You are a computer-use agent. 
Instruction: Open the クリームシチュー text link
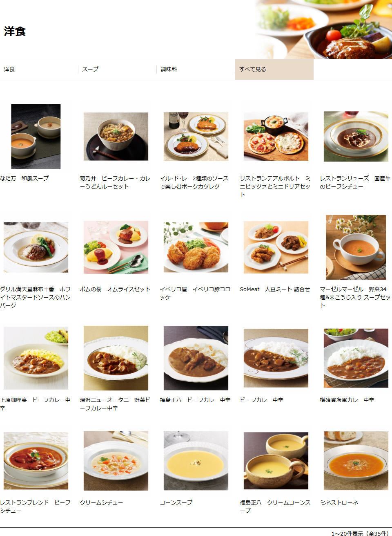point(101,502)
